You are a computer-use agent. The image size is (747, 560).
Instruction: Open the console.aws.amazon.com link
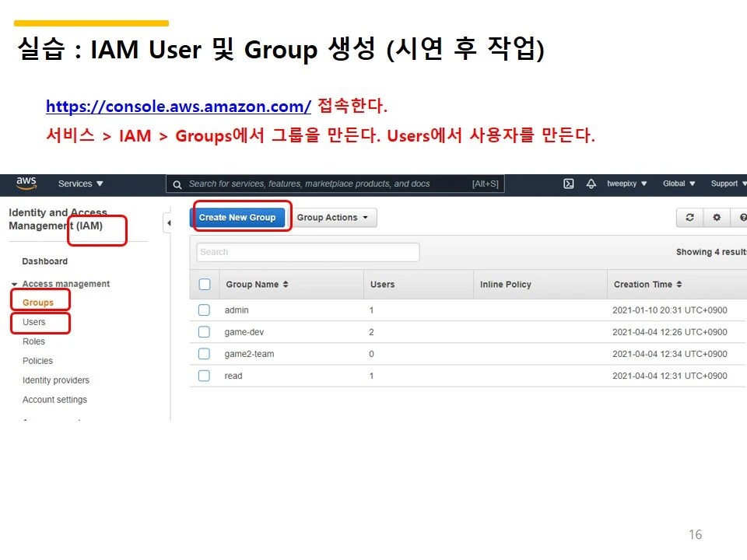pos(179,107)
